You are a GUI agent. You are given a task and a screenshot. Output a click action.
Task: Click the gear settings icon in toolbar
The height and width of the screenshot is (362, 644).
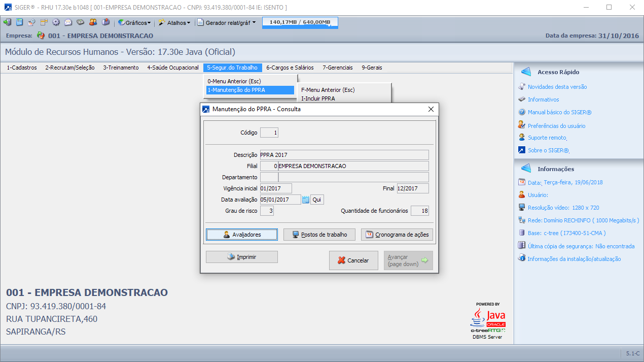pyautogui.click(x=56, y=22)
